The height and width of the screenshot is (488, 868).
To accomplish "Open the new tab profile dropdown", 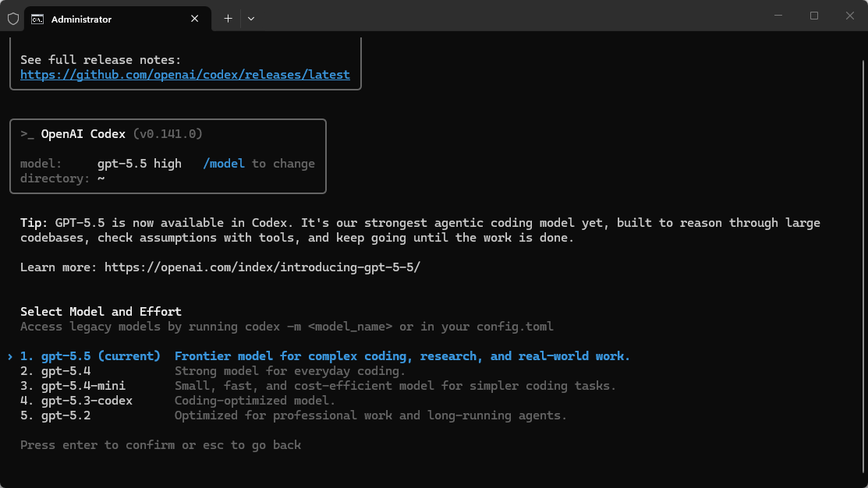I will pyautogui.click(x=251, y=19).
